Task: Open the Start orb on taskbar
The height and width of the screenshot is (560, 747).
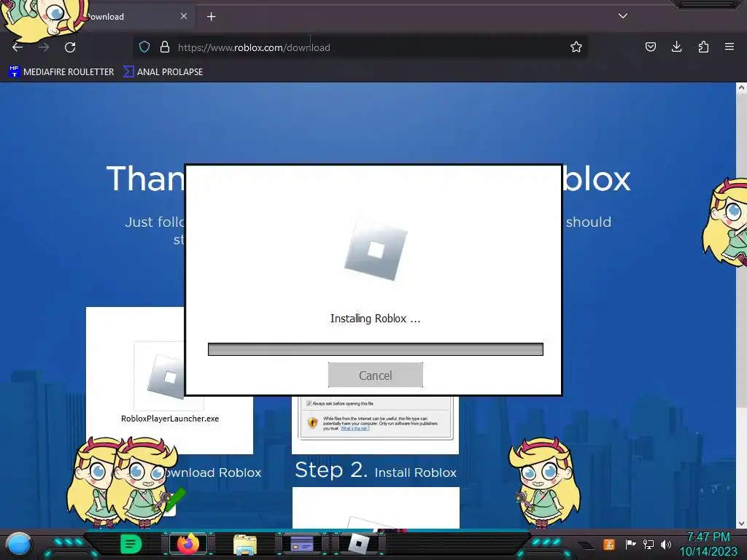Action: point(19,544)
